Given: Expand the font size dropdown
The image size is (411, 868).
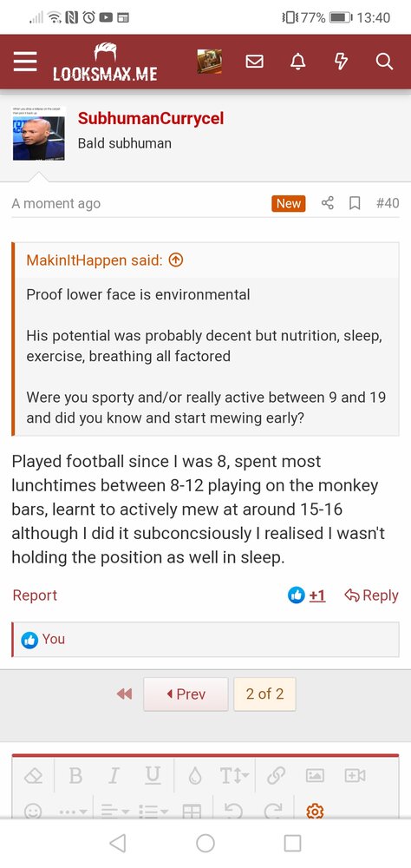Looking at the screenshot, I should [236, 776].
